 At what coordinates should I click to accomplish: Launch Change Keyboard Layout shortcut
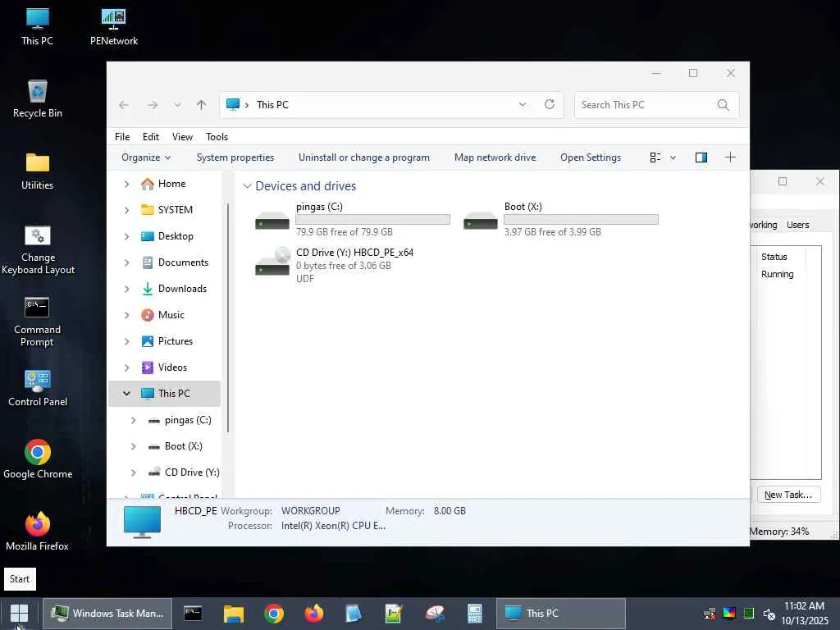pos(38,249)
